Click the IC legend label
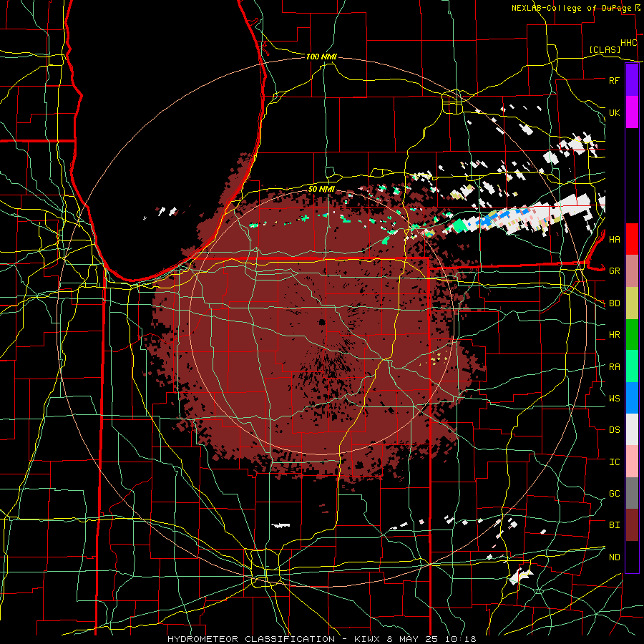This screenshot has height=644, width=644. [614, 462]
